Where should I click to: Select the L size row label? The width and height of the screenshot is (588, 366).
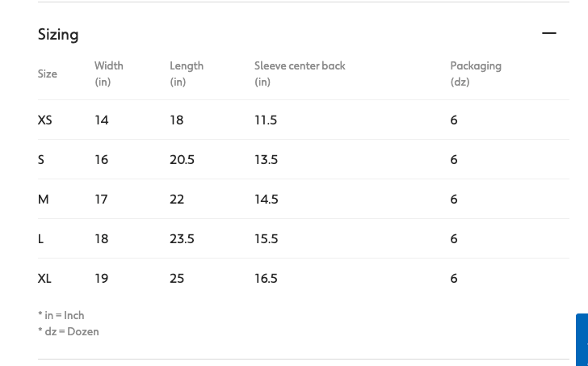[41, 238]
